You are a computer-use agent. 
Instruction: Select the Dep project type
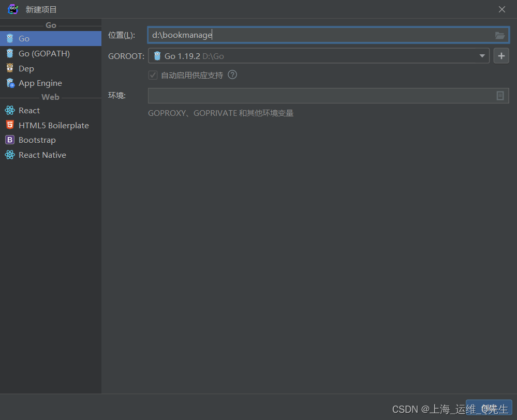click(x=50, y=68)
